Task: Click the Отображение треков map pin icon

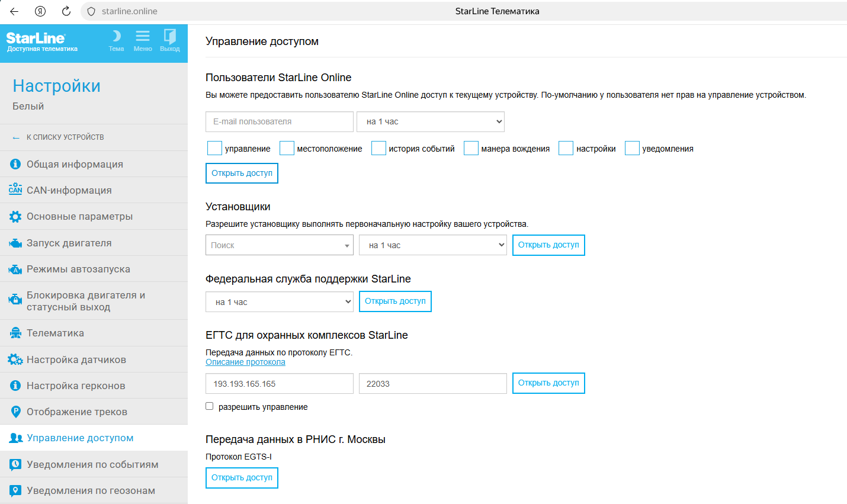Action: (x=15, y=412)
